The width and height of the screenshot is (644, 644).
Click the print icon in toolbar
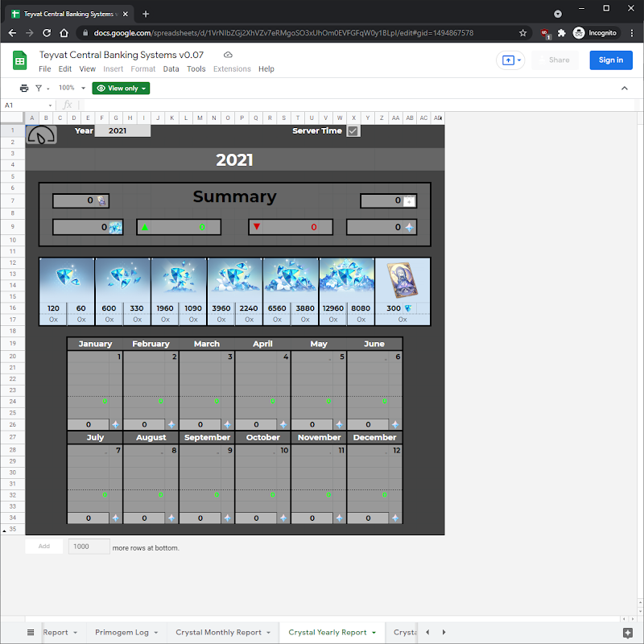tap(24, 88)
